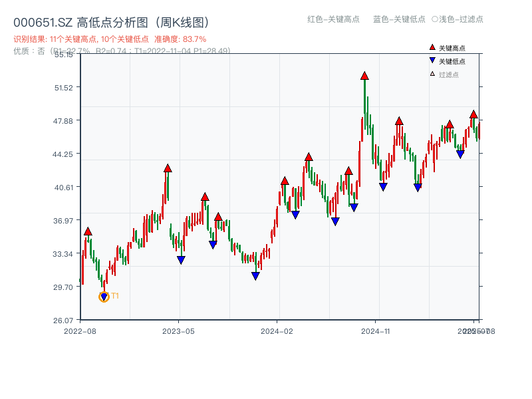The image size is (532, 399).
Task: Click the red high marker near 39 in mid-2023
Action: (x=205, y=197)
